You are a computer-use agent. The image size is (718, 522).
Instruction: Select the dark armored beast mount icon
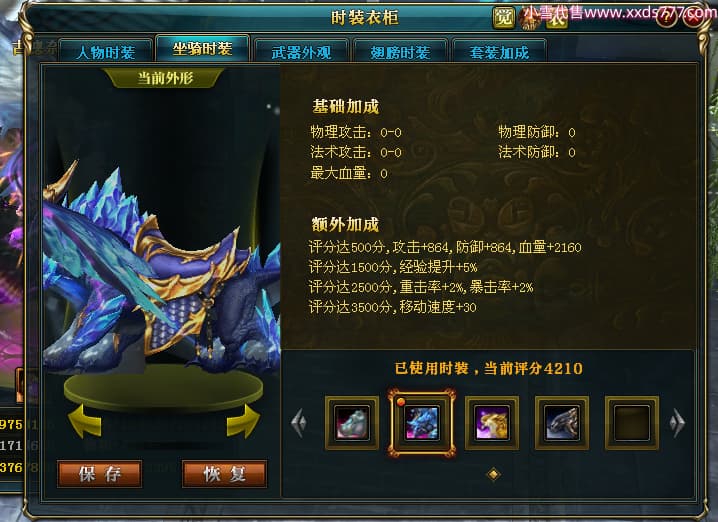coord(562,423)
